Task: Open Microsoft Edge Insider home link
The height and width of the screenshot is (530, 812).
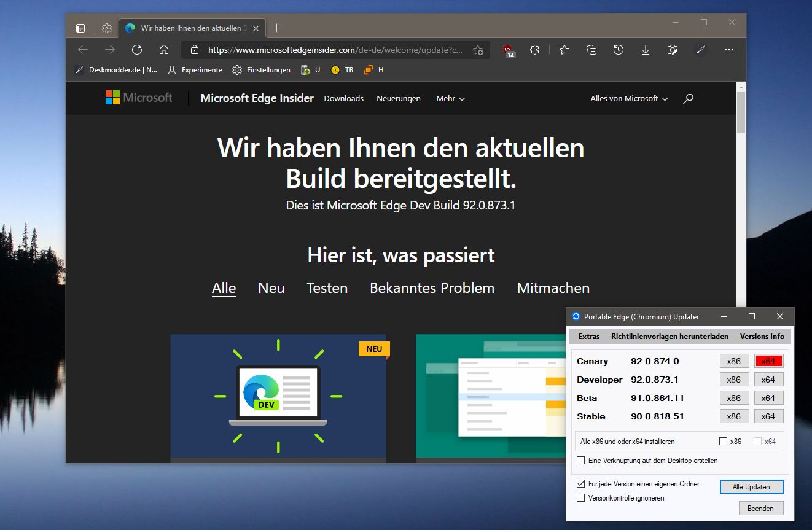Action: (x=257, y=98)
